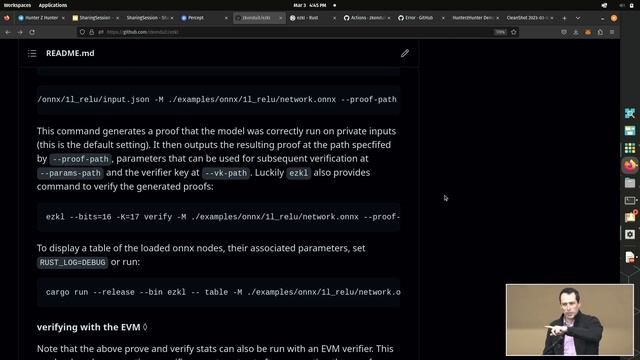Screen dimensions: 640x360
Task: Open the Firefox hamburger menu
Action: [x=612, y=32]
